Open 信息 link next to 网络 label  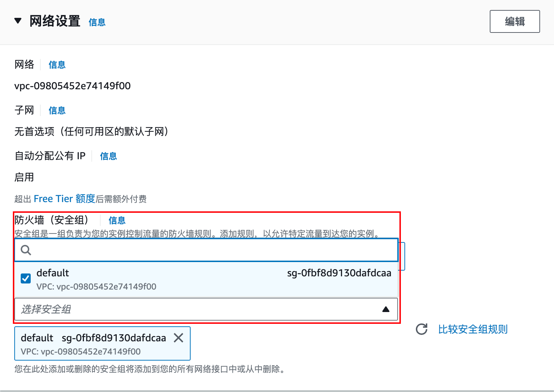(57, 65)
